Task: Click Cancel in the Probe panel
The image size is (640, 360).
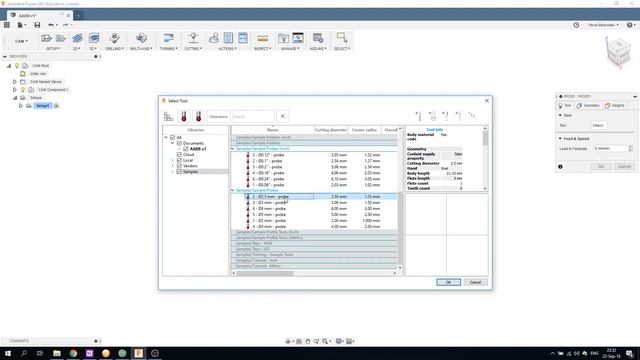Action: [624, 167]
